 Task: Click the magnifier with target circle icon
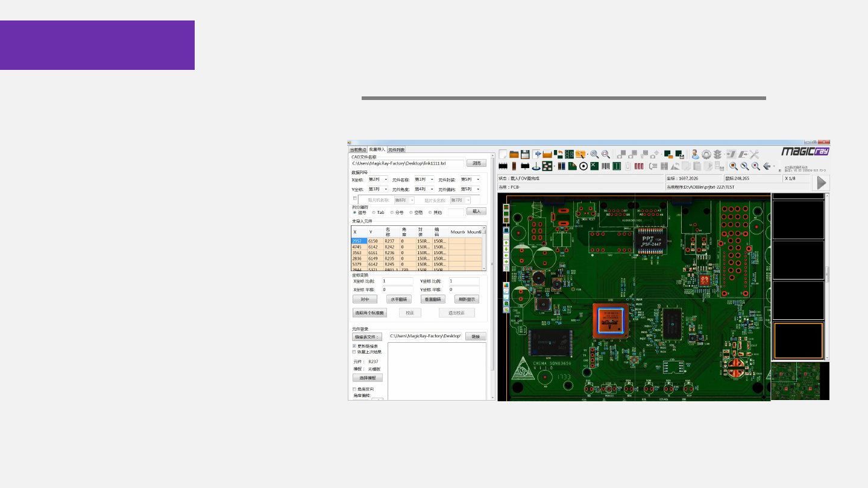pos(594,154)
